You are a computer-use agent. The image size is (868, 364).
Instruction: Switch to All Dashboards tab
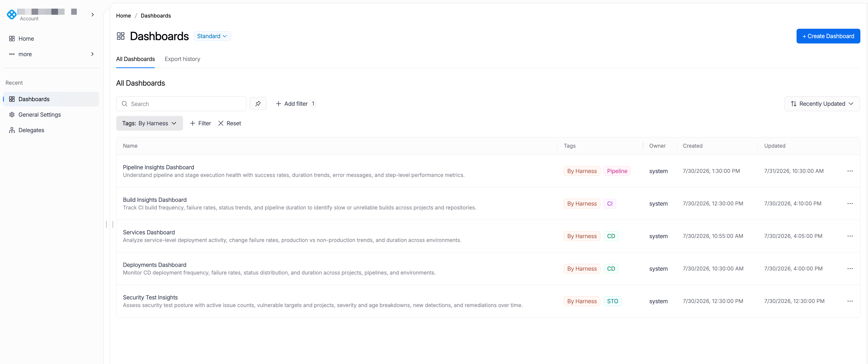click(x=136, y=59)
